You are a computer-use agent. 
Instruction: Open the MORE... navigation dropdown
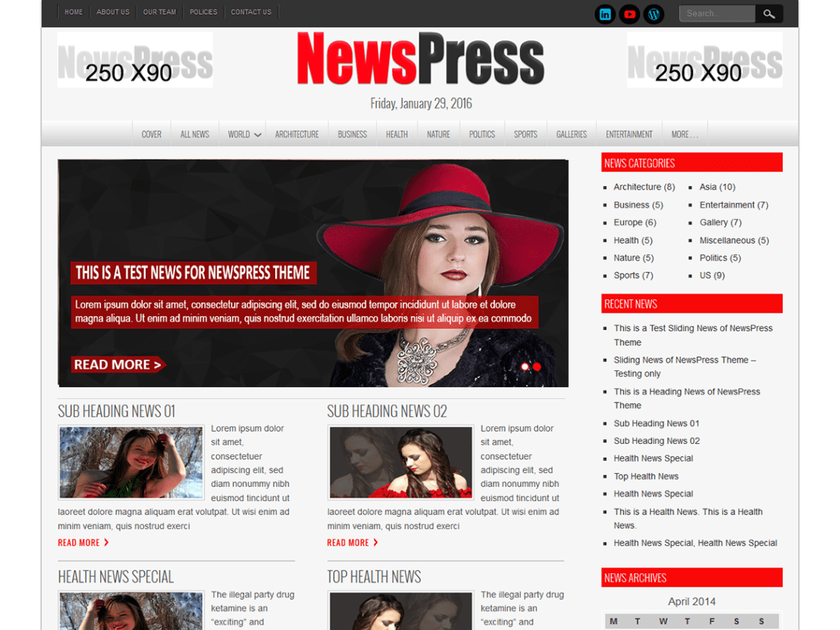pos(686,133)
